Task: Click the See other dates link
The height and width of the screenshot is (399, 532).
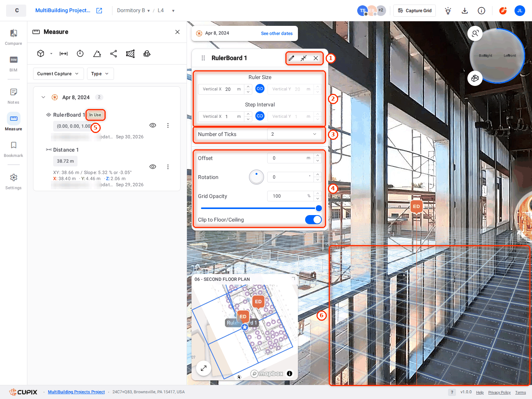Action: [277, 33]
